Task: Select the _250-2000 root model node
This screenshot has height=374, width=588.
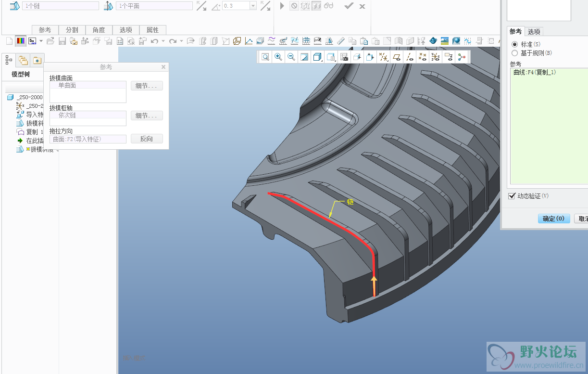Action: click(x=25, y=97)
